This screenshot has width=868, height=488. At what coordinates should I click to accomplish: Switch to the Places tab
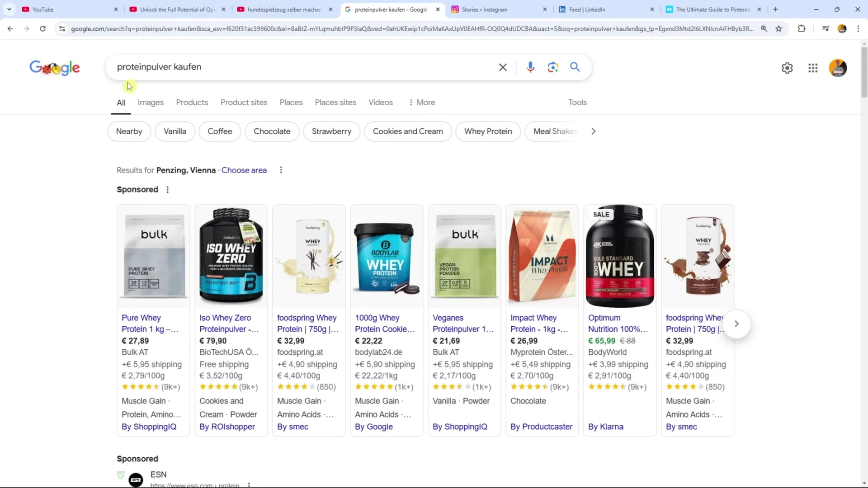[291, 103]
